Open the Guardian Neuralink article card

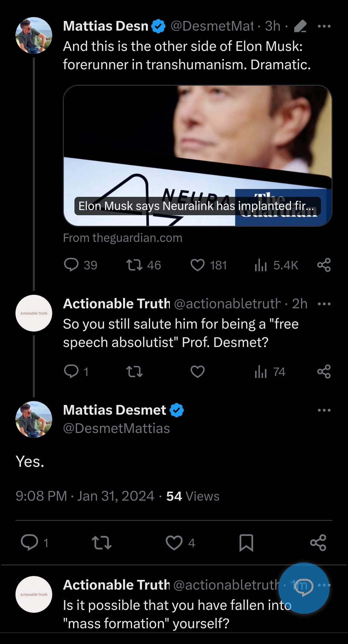(198, 156)
